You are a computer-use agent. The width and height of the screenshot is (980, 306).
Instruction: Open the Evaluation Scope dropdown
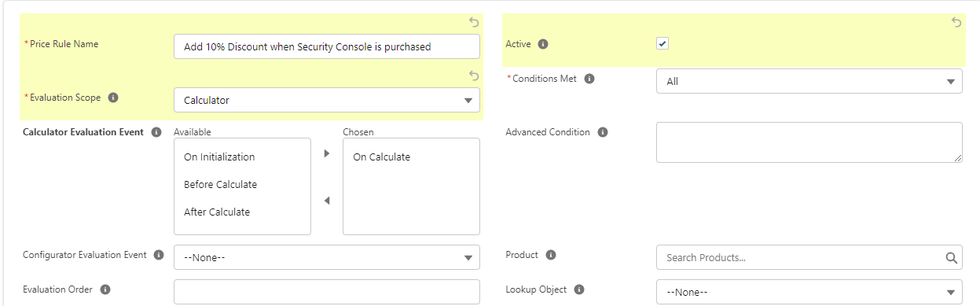tap(327, 100)
